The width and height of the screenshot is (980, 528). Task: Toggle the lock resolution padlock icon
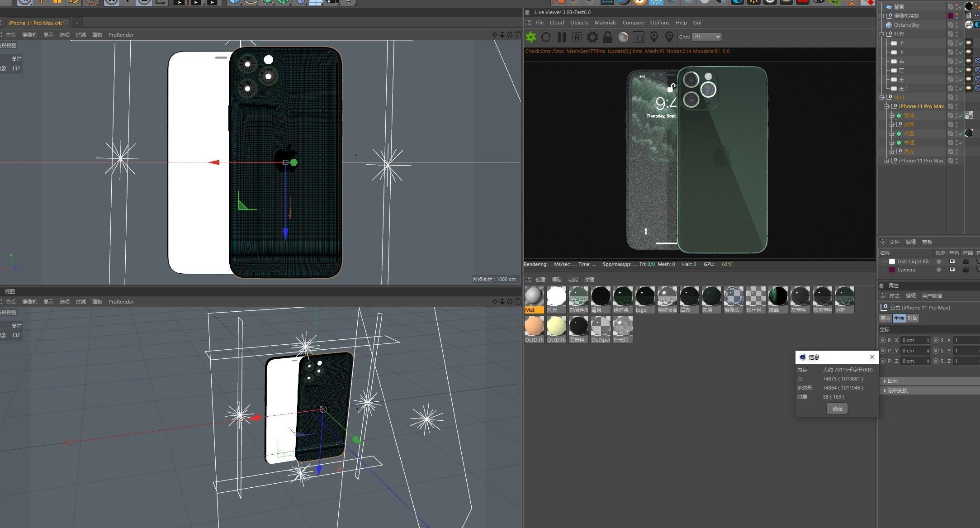[x=607, y=37]
